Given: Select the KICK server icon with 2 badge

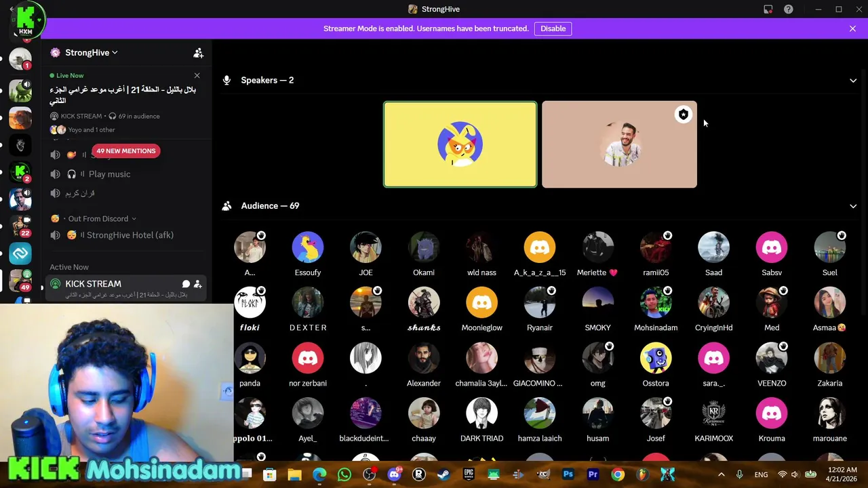Looking at the screenshot, I should coord(20,171).
